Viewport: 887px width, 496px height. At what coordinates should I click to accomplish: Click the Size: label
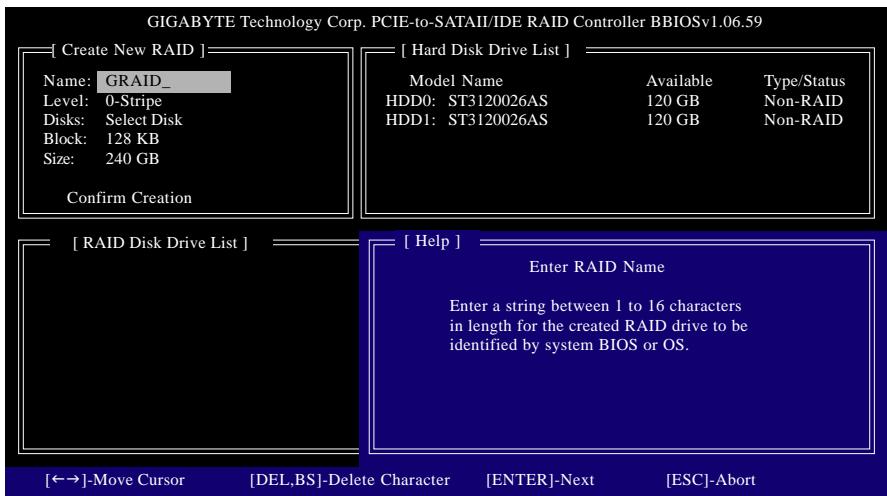58,159
